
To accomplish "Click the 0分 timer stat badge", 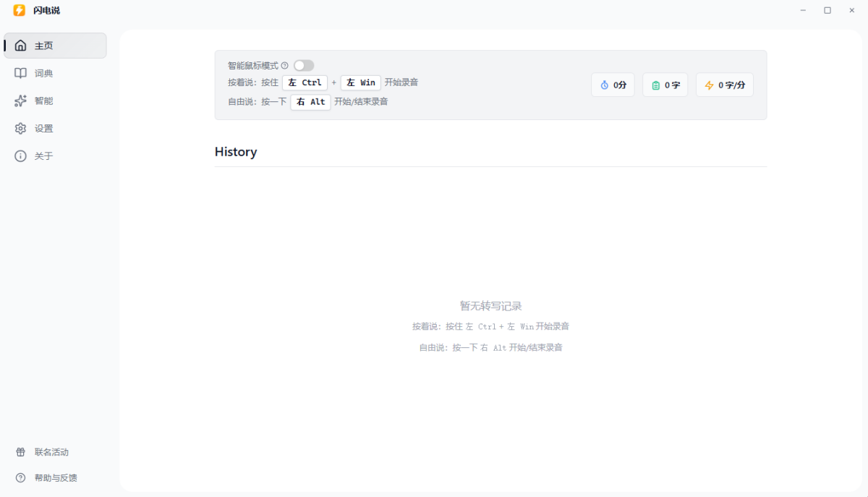I will (613, 85).
